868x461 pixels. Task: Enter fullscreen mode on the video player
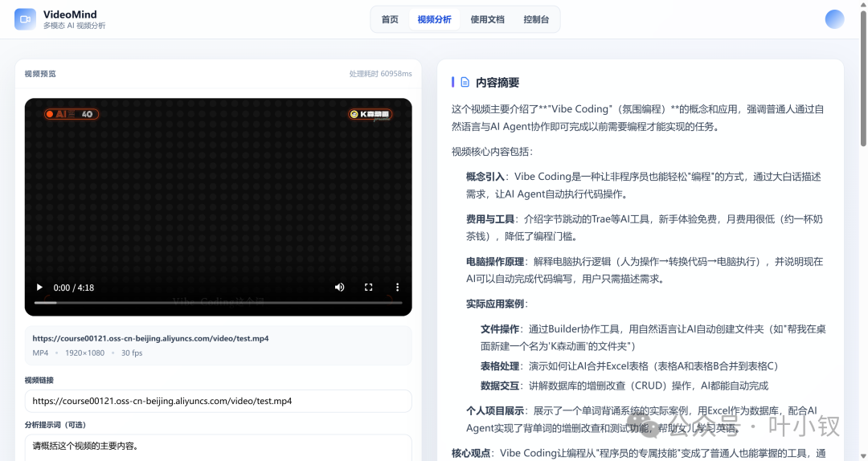tap(368, 288)
